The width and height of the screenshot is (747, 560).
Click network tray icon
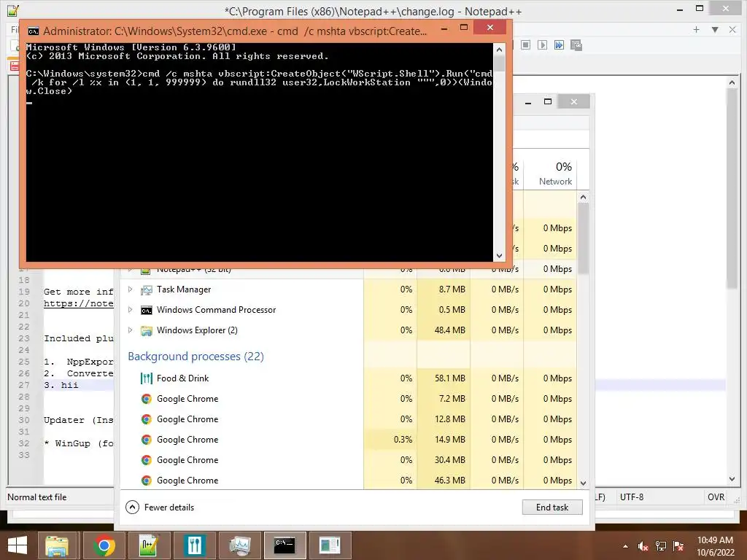point(660,546)
